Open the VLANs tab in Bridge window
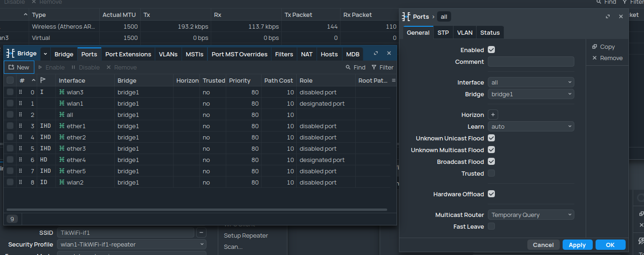This screenshot has height=255, width=644. 168,54
